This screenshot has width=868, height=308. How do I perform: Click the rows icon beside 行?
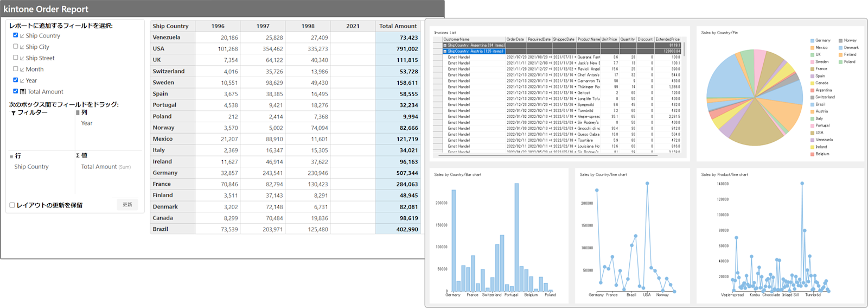pyautogui.click(x=11, y=156)
